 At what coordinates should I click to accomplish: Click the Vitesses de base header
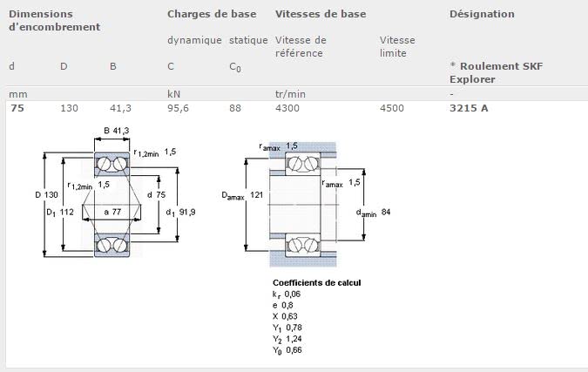click(x=321, y=14)
